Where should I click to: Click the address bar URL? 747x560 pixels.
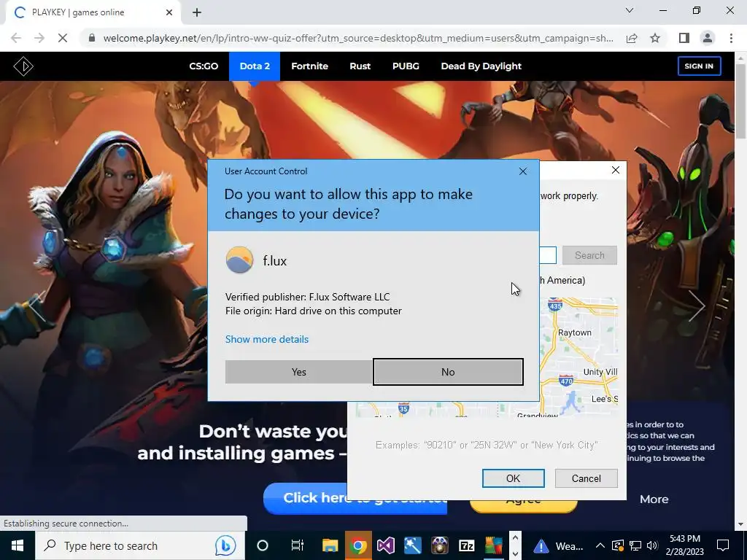pyautogui.click(x=357, y=38)
